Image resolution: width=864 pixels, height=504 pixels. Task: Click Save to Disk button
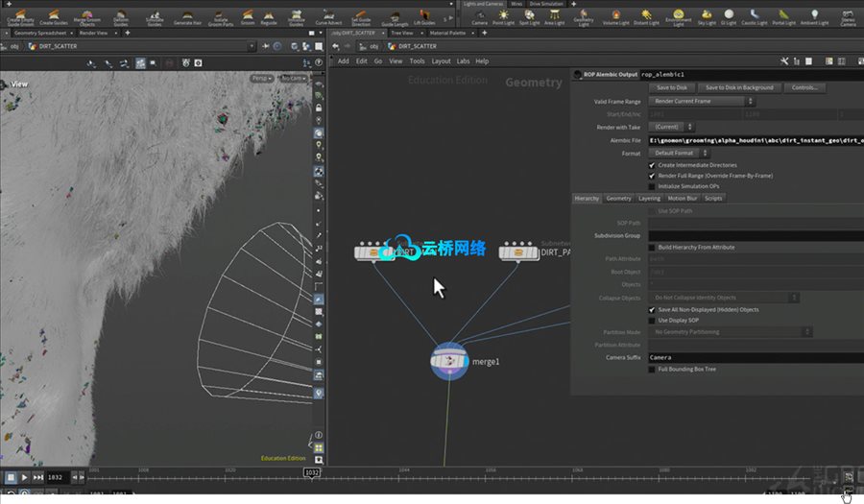pos(671,87)
